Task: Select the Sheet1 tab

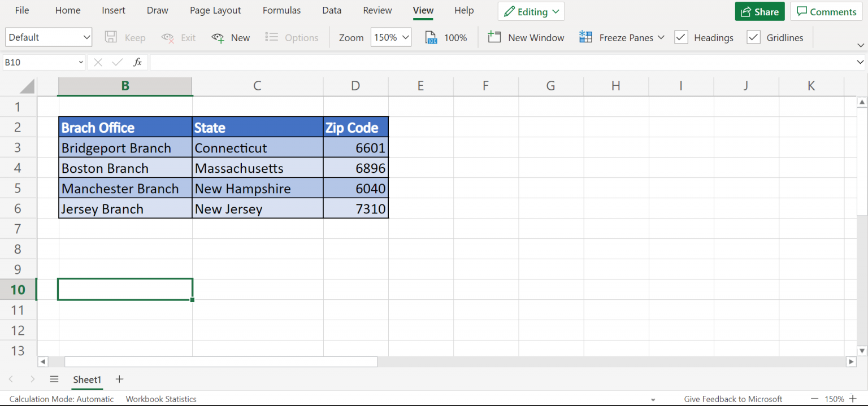Action: [x=87, y=379]
